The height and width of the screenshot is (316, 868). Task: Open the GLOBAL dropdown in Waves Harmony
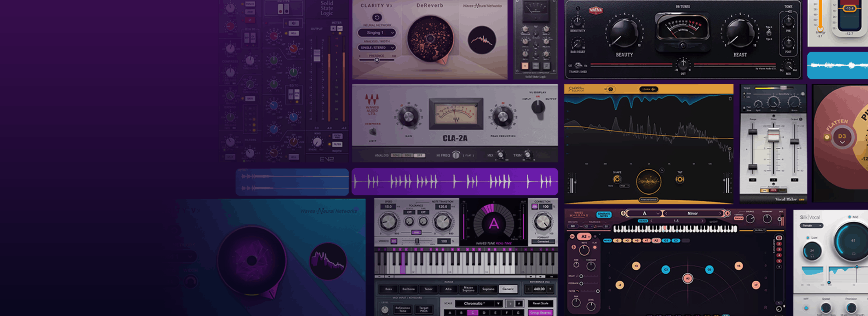coord(759,230)
